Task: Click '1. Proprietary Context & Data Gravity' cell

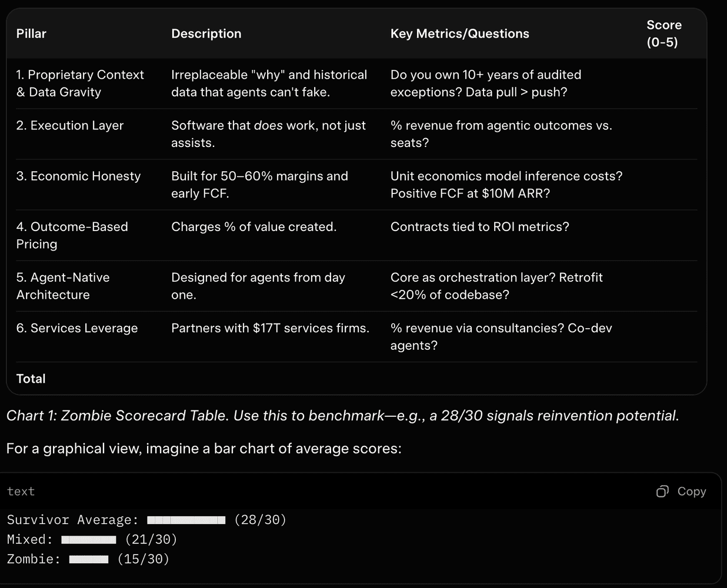Action: [x=80, y=83]
